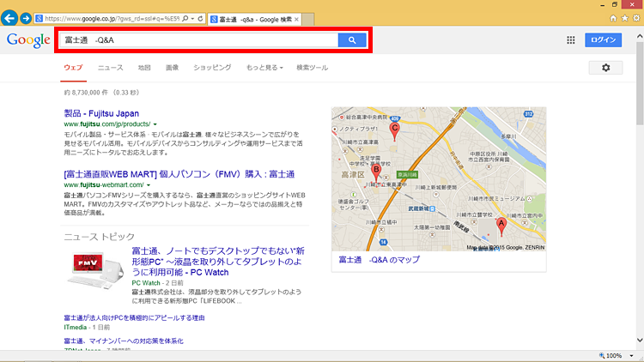Viewport: 644px width, 362px height.
Task: Click map marker A
Action: [x=501, y=226]
